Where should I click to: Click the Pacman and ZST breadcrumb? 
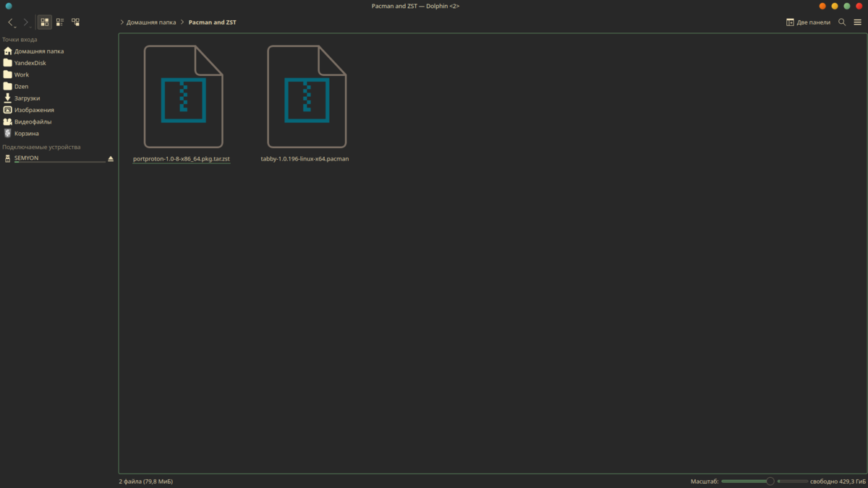[x=212, y=22]
